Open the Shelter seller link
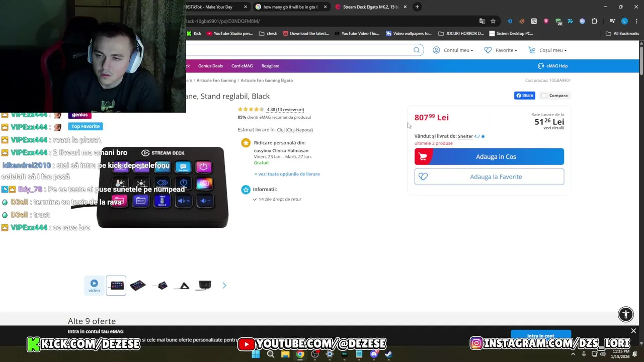 point(465,136)
